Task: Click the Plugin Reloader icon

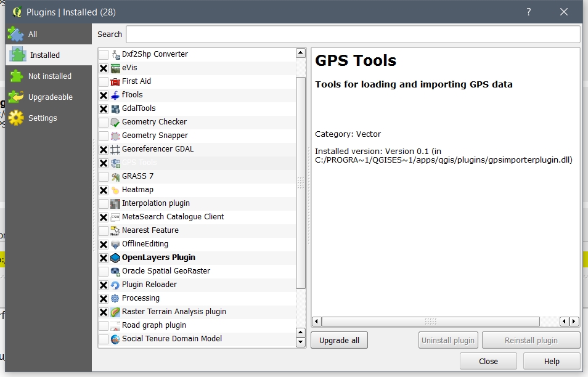Action: [x=115, y=285]
